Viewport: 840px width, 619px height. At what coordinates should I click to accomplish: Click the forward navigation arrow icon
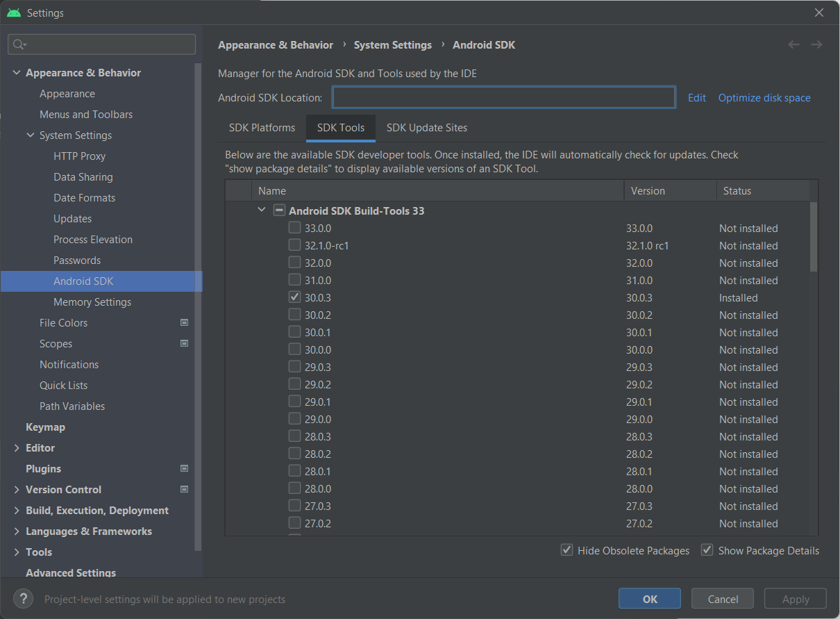(x=816, y=44)
